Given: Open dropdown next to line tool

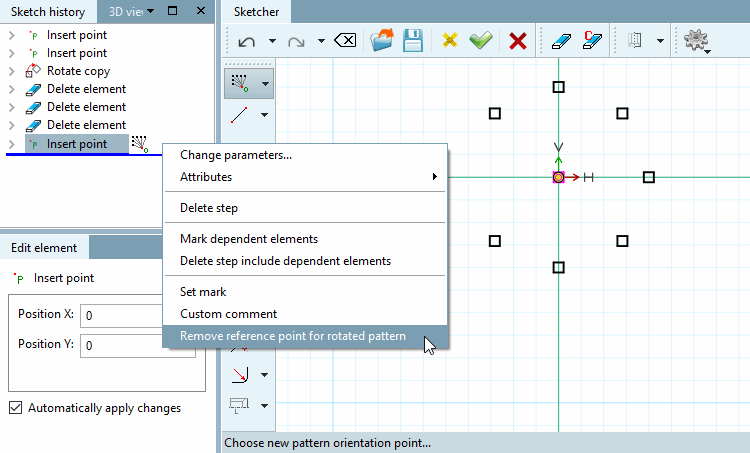Looking at the screenshot, I should (265, 115).
